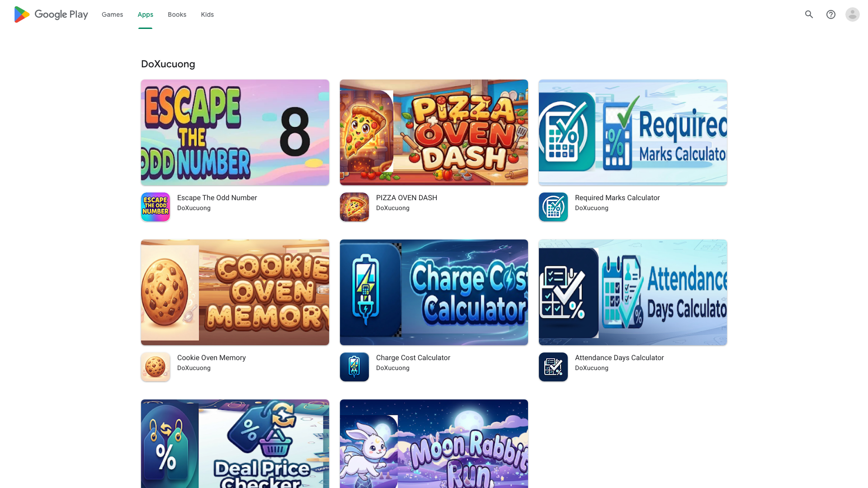Open the search icon
The height and width of the screenshot is (488, 868).
click(x=809, y=14)
